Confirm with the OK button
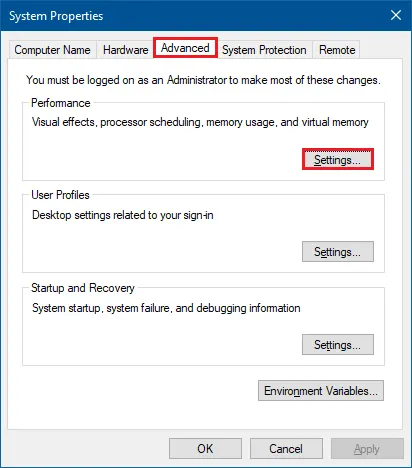 (x=205, y=448)
